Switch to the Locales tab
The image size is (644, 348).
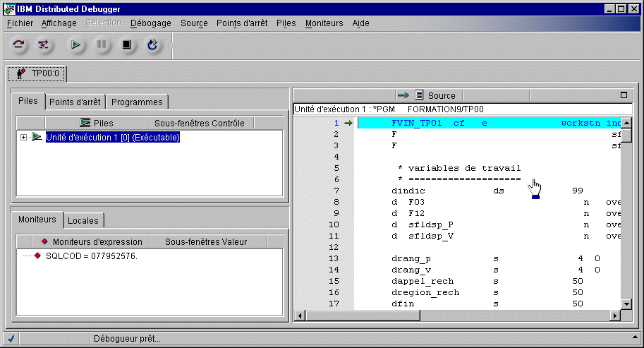point(83,220)
